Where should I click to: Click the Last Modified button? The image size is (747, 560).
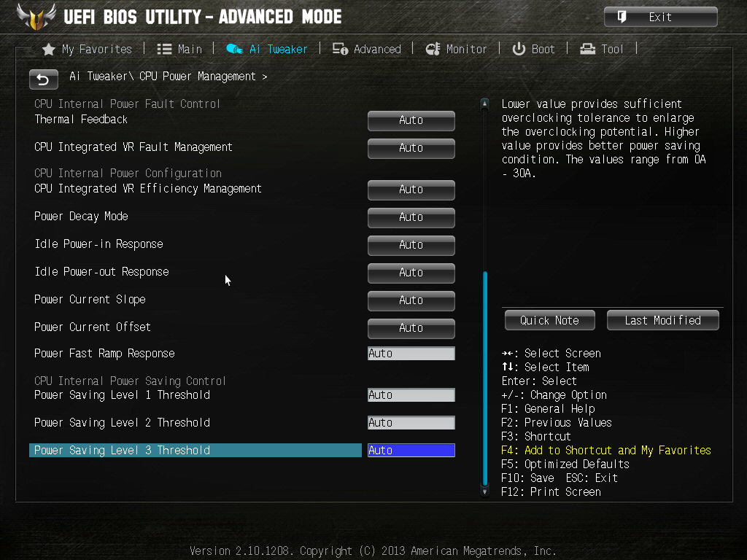click(x=662, y=321)
